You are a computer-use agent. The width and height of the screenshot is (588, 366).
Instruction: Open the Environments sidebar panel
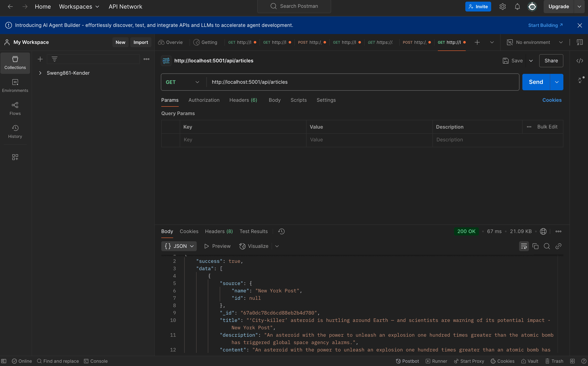tap(15, 86)
